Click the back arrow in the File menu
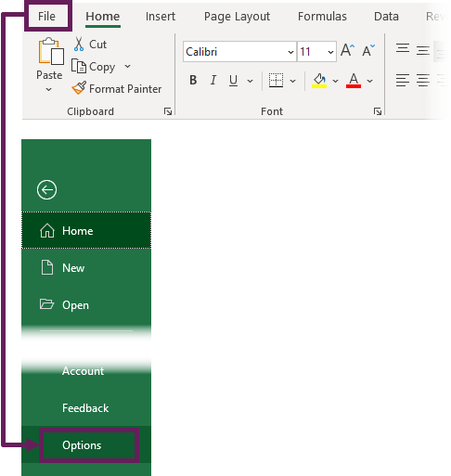The image size is (451, 476). point(46,189)
